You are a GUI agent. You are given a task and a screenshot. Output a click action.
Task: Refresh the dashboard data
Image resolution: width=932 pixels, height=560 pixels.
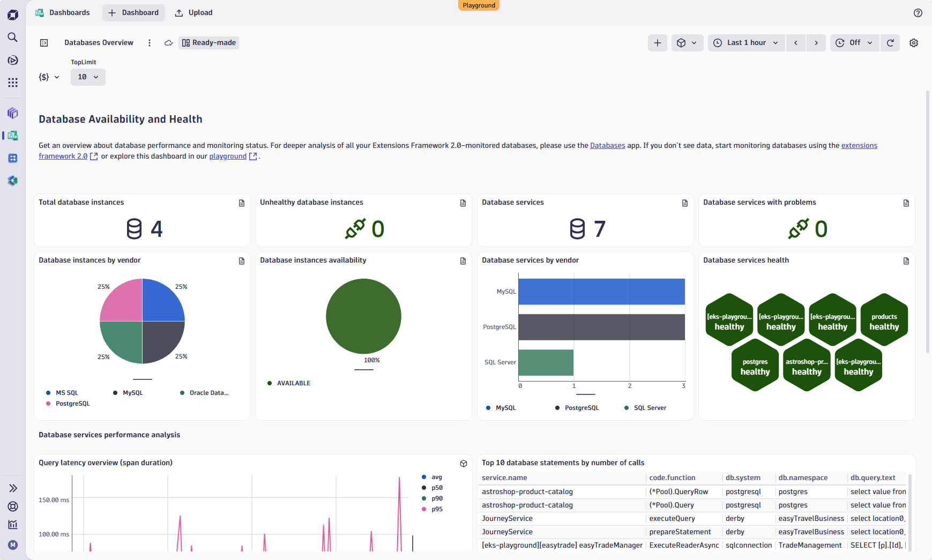click(890, 43)
